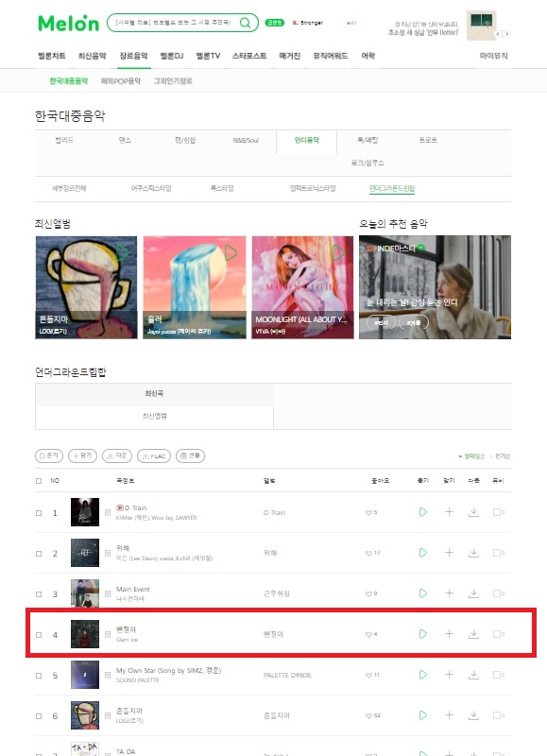Open the Melon logo home link
Screen dimensions: 547x756
click(x=68, y=23)
